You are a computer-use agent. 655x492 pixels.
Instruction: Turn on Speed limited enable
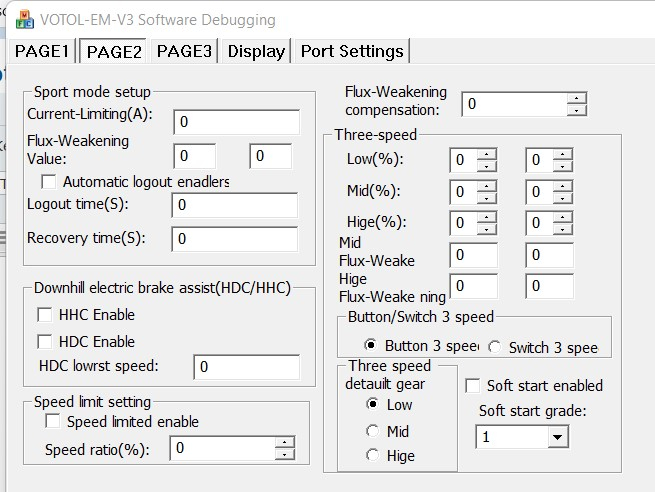click(x=53, y=422)
